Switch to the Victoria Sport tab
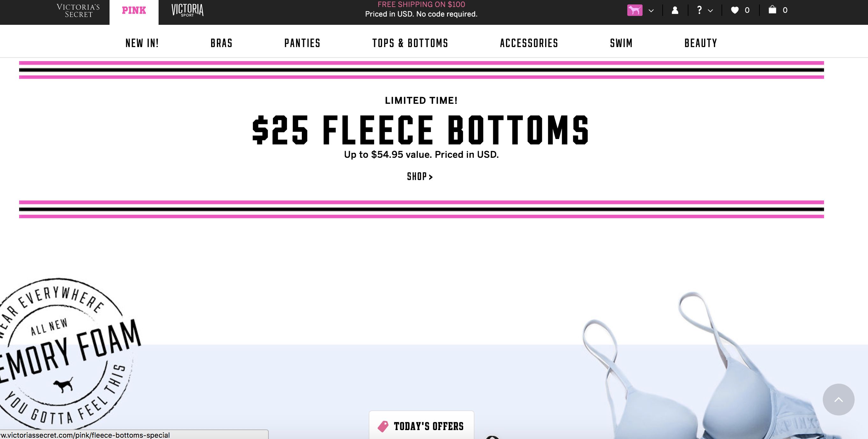The height and width of the screenshot is (439, 868). 187,11
